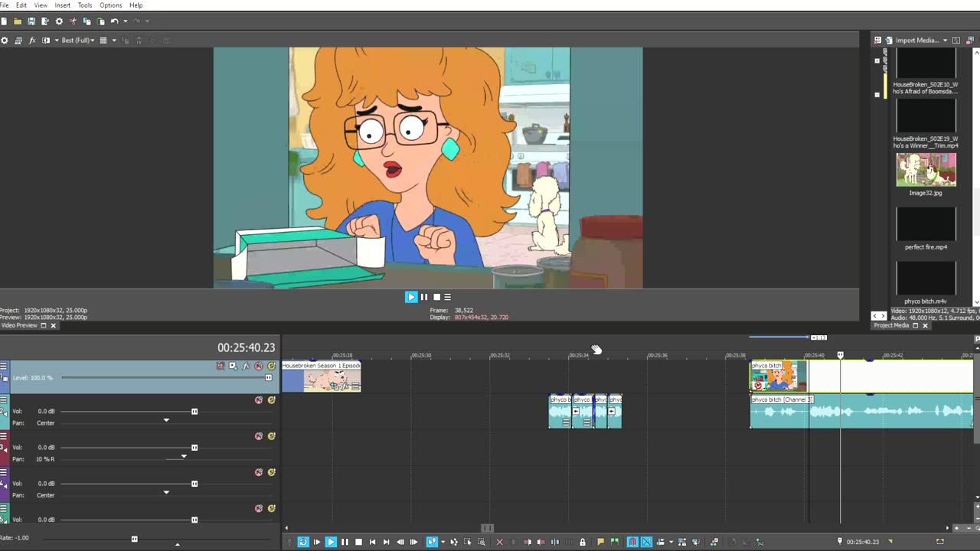This screenshot has width=980, height=551.
Task: Open Video Output FX in preview toolbar
Action: pyautogui.click(x=32, y=41)
